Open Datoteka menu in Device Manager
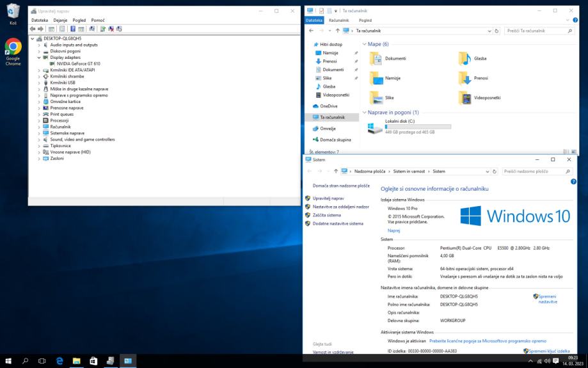588x368 pixels. [x=40, y=20]
